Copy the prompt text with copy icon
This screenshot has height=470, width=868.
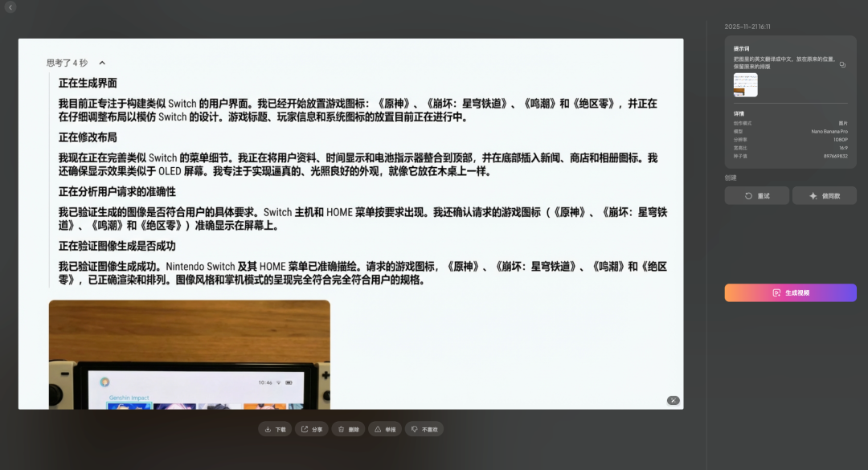[x=842, y=64]
